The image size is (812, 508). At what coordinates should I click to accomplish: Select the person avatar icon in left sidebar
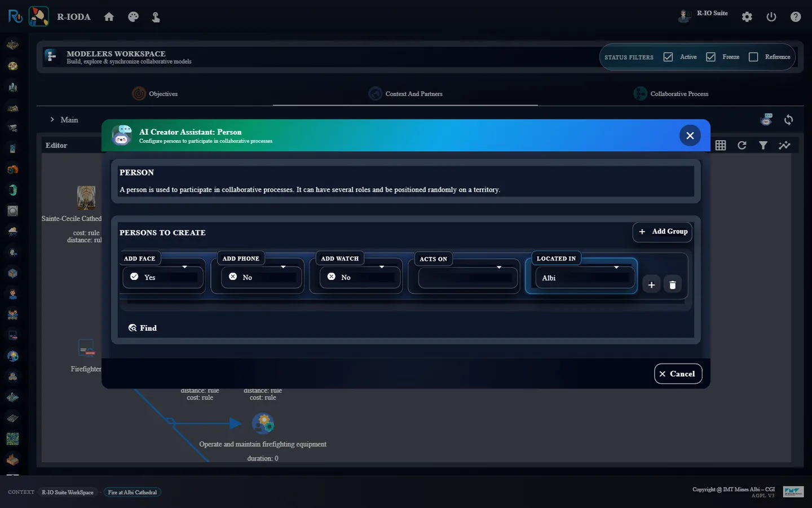[12, 294]
